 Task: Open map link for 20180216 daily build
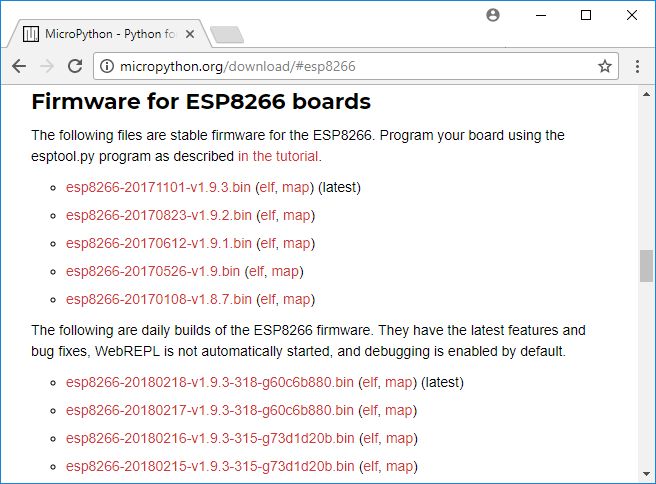(x=400, y=438)
